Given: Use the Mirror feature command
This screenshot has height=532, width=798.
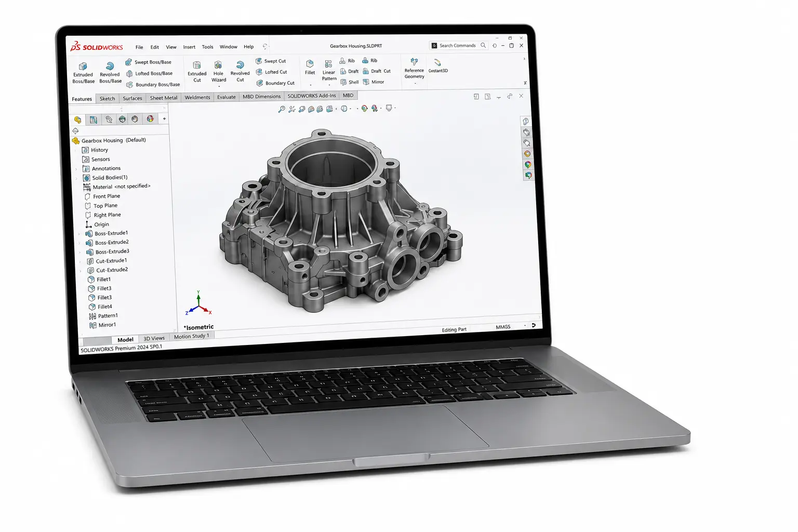Looking at the screenshot, I should point(374,82).
